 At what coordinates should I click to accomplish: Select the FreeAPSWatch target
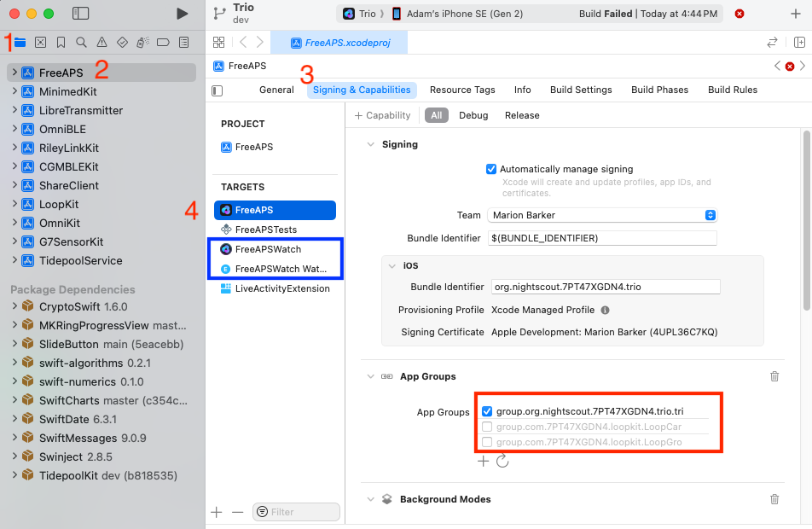click(268, 249)
